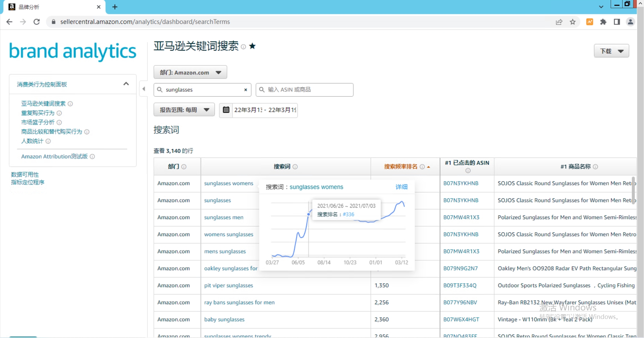This screenshot has height=338, width=644.
Task: Open 详细 link in search term popup
Action: point(401,187)
